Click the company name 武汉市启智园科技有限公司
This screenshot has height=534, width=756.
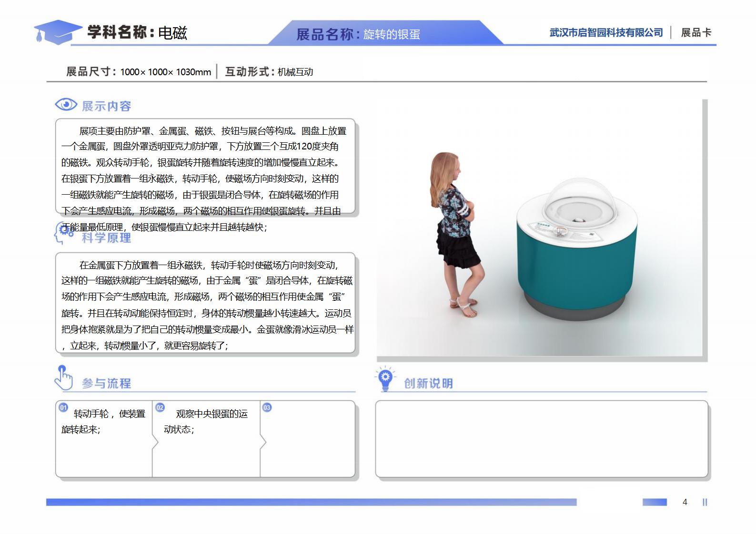click(x=606, y=32)
